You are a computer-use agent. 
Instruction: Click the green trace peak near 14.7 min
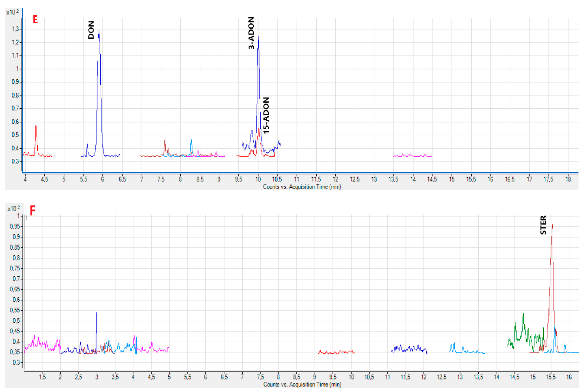click(x=523, y=314)
